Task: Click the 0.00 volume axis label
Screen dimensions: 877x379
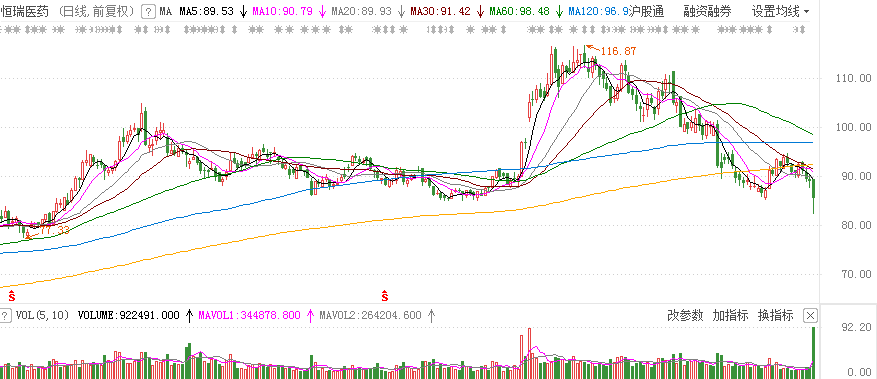Action: click(x=861, y=372)
